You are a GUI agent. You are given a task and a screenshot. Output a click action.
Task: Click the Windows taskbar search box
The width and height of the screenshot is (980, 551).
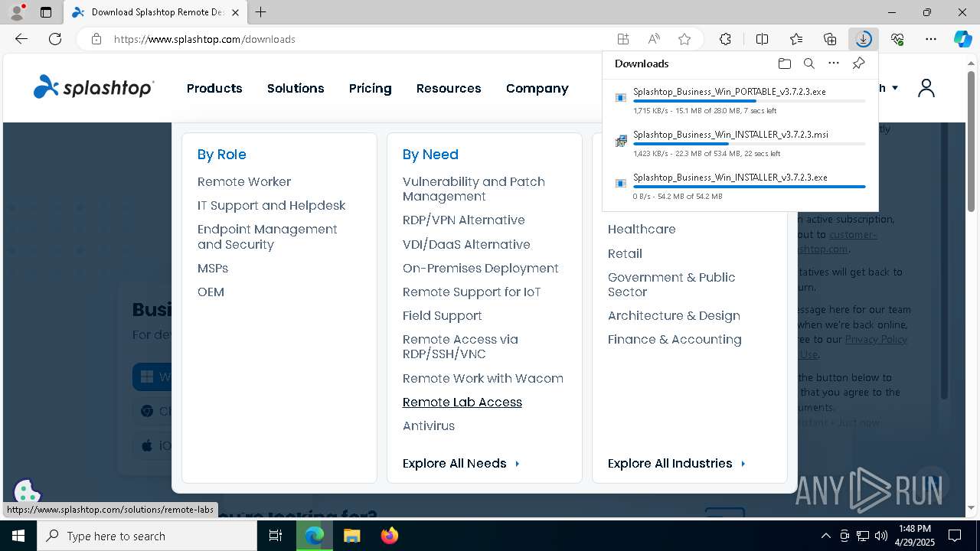[x=147, y=536]
